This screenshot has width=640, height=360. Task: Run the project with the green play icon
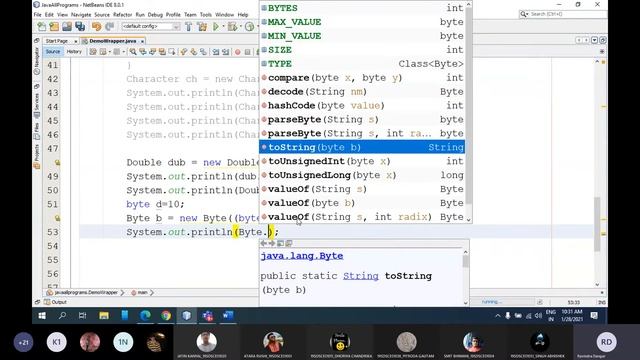click(216, 27)
